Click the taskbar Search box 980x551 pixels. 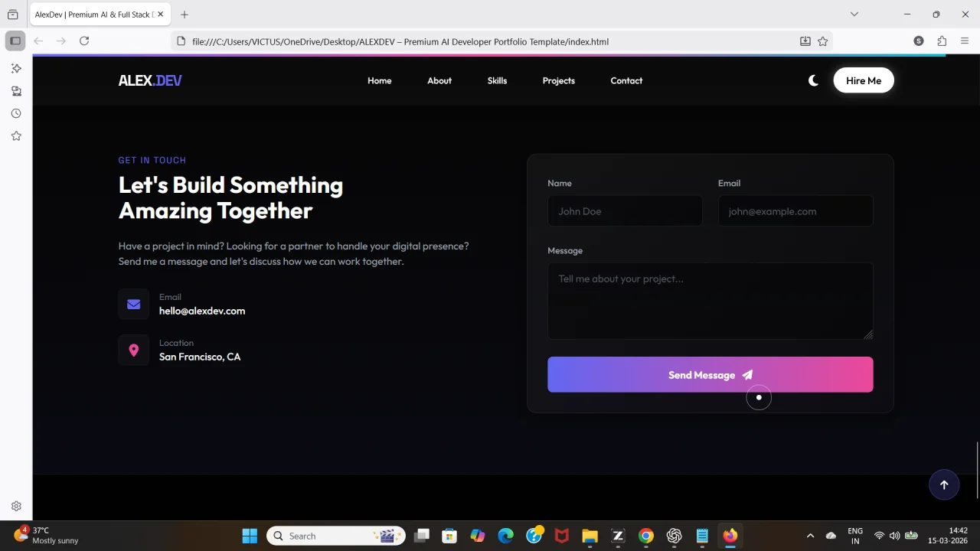336,536
